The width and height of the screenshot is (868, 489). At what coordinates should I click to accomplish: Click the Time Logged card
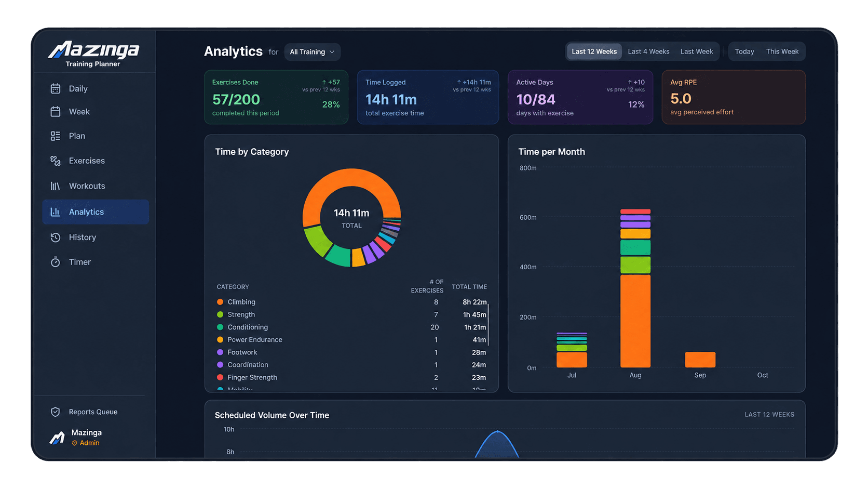[428, 97]
